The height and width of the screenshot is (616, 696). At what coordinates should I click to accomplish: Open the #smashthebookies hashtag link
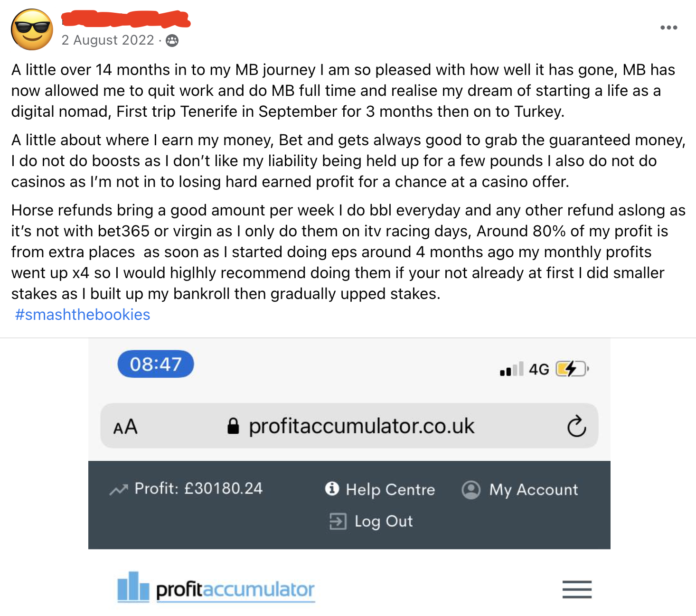tap(83, 315)
